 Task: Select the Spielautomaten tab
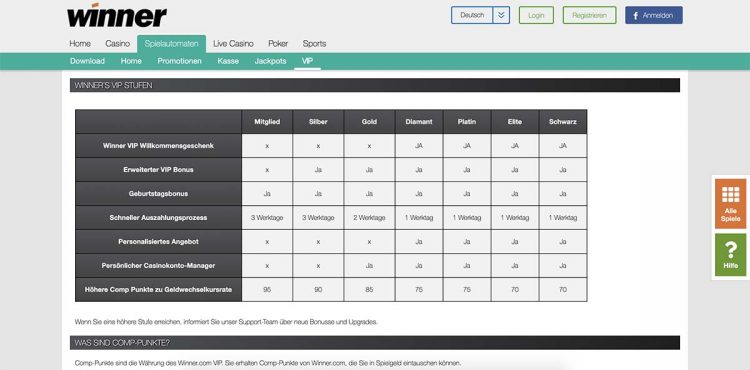click(171, 44)
